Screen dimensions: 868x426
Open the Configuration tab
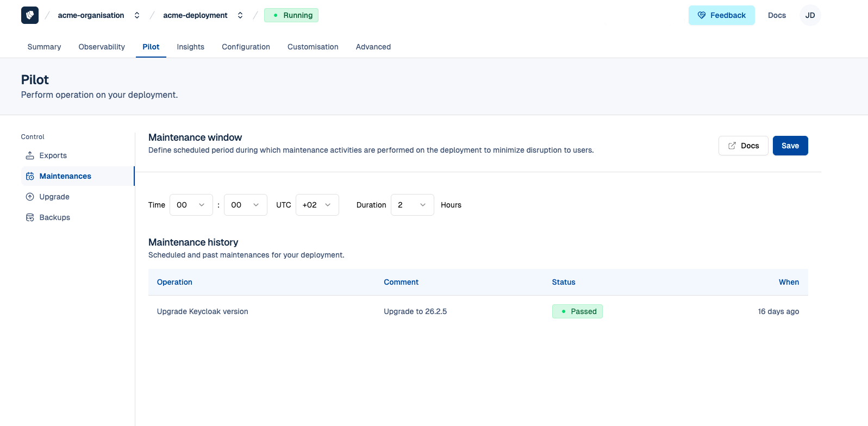[246, 47]
